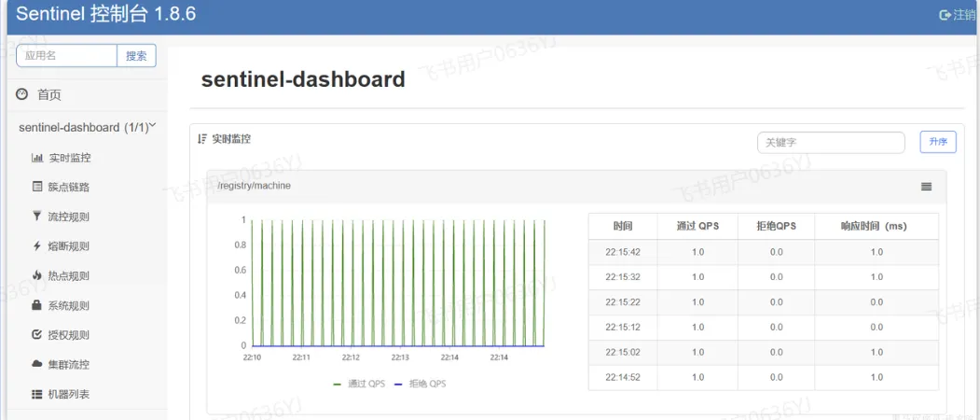Image resolution: width=980 pixels, height=420 pixels.
Task: Toggle the 通过 QPS legend series
Action: pos(359,384)
